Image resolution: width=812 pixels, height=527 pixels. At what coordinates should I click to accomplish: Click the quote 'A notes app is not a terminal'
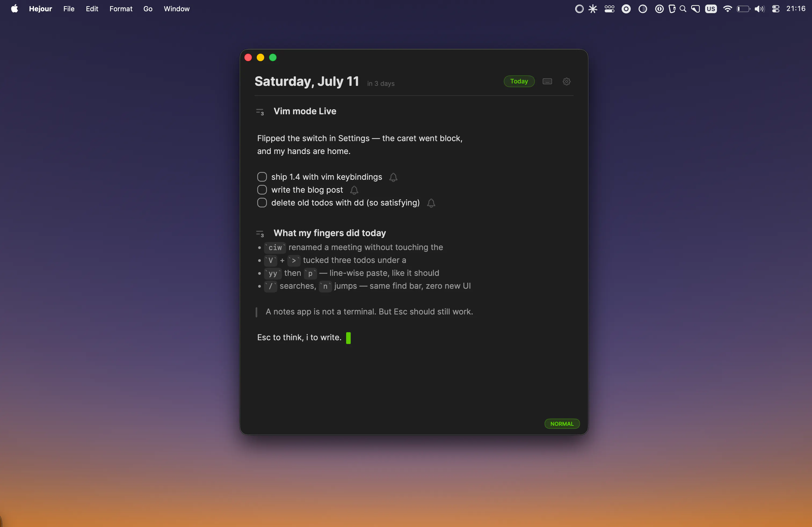coord(369,312)
